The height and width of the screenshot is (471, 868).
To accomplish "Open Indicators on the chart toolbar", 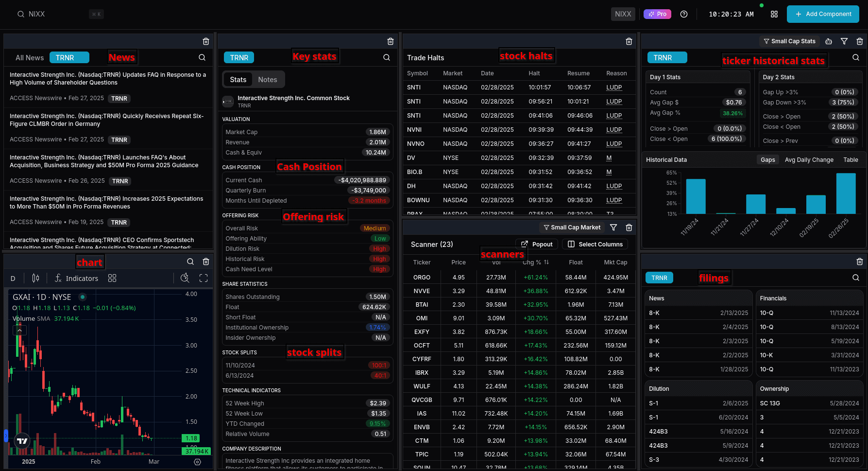I will pos(76,278).
